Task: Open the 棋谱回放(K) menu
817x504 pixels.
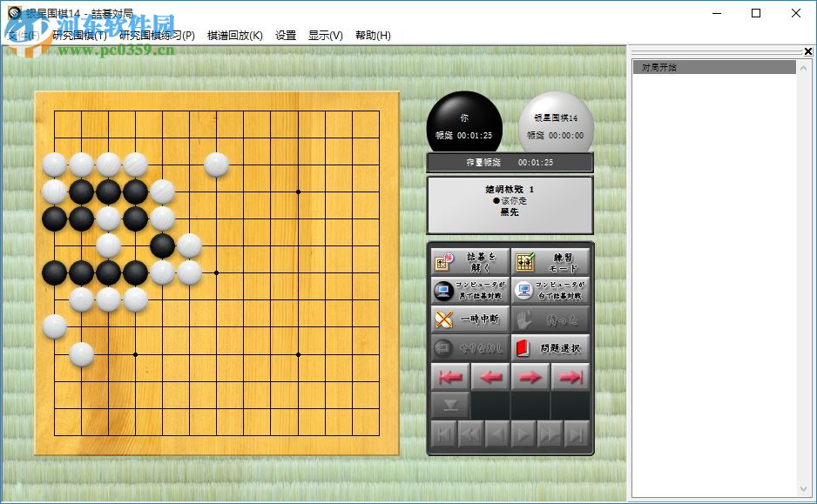Action: (232, 35)
